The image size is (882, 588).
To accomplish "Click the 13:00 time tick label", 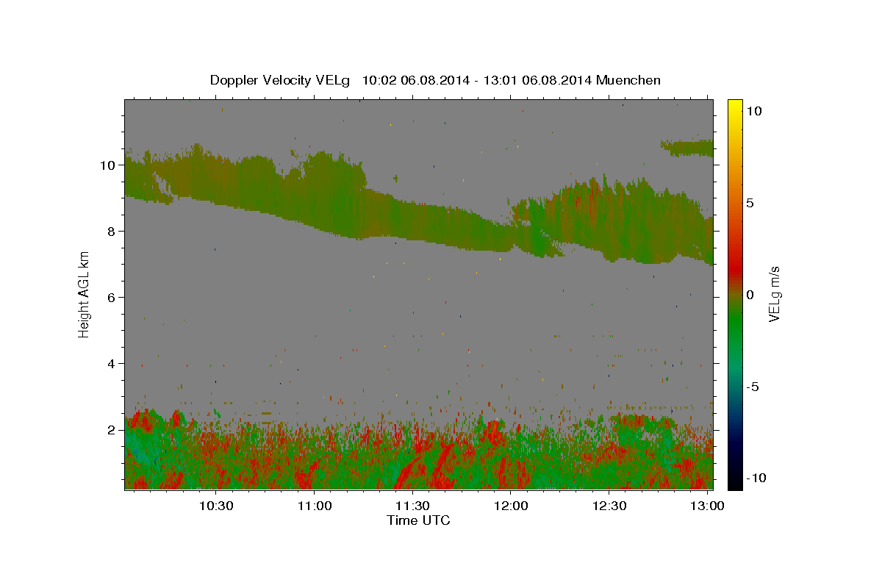I will [x=707, y=506].
